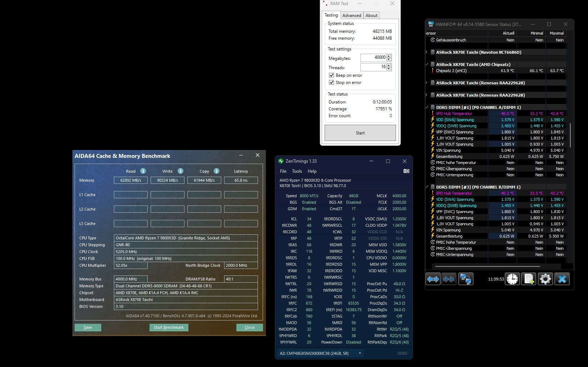The width and height of the screenshot is (588, 367).
Task: Click the Memory Type field in AIDA64
Action: click(x=186, y=286)
